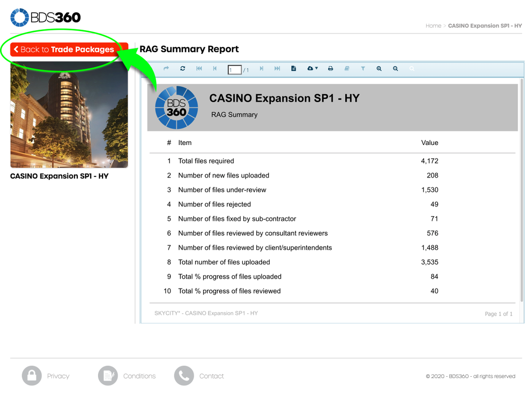Image resolution: width=532 pixels, height=394 pixels.
Task: Go to the previous report page
Action: pyautogui.click(x=215, y=69)
